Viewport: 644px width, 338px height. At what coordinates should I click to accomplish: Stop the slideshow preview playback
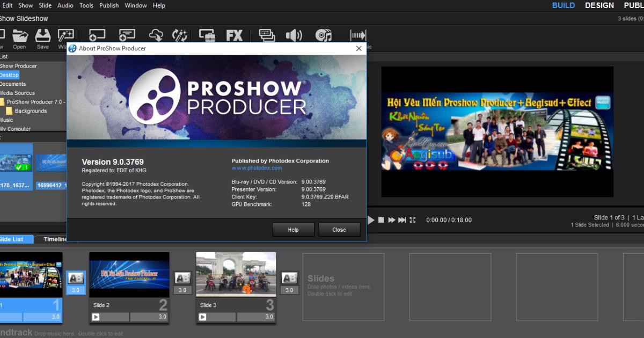(381, 220)
